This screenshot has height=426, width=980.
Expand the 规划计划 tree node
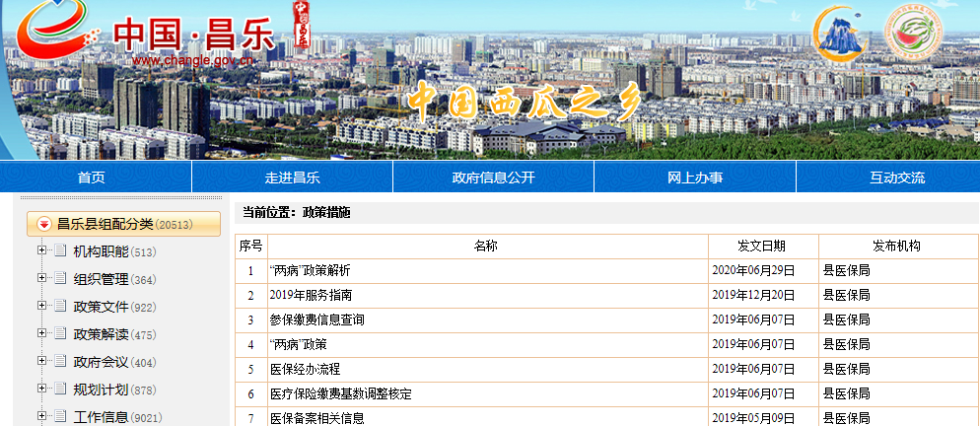(x=42, y=390)
